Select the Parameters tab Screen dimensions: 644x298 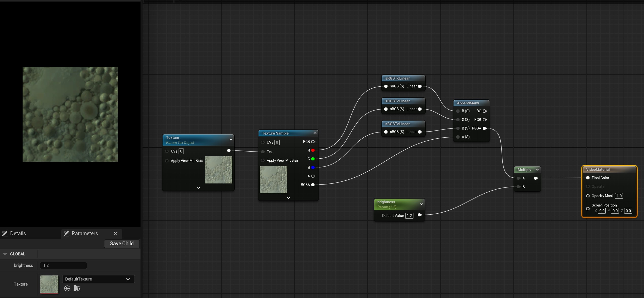point(85,233)
